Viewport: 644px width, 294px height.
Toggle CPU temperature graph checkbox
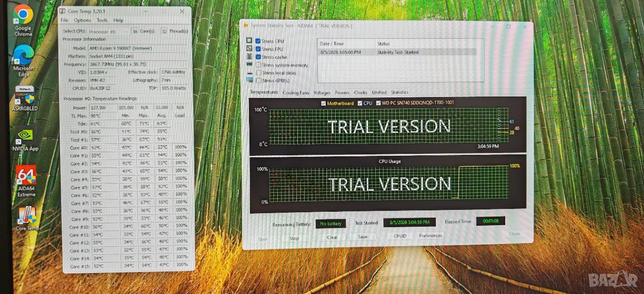pos(360,103)
